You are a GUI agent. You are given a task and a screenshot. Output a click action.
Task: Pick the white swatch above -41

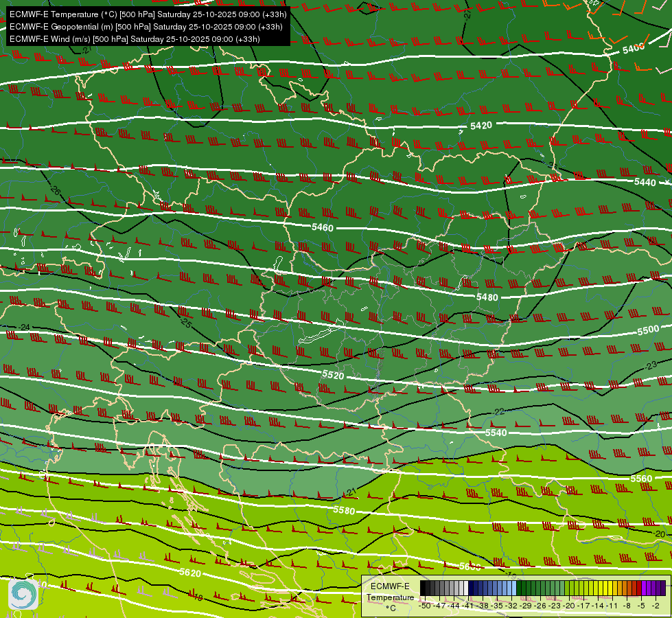[466, 588]
